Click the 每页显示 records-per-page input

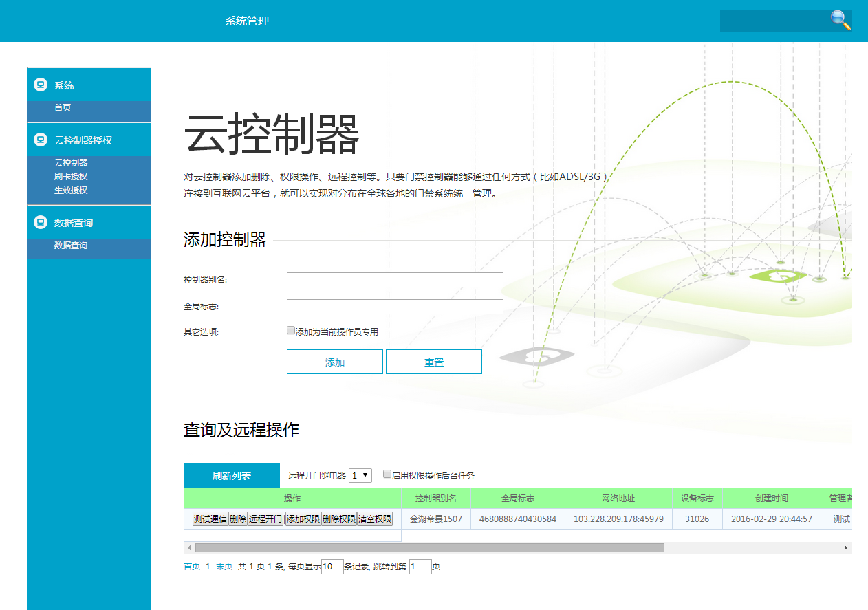click(x=332, y=567)
